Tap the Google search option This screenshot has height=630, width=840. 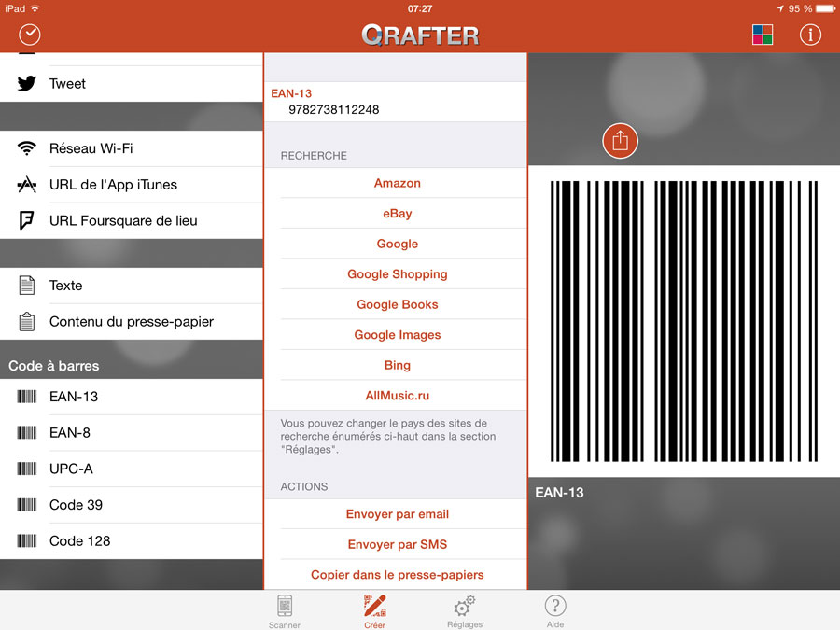point(397,244)
